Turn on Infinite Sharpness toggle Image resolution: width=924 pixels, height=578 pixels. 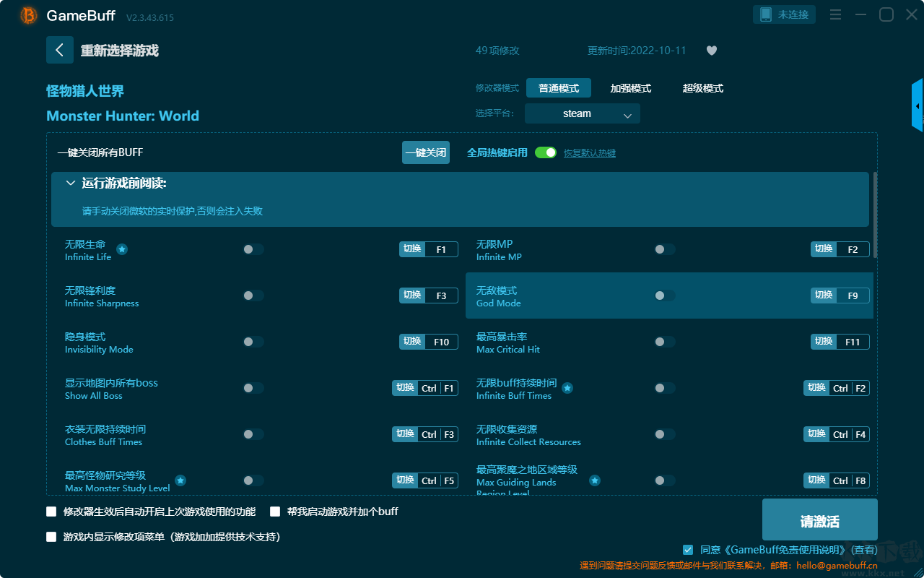(x=253, y=296)
